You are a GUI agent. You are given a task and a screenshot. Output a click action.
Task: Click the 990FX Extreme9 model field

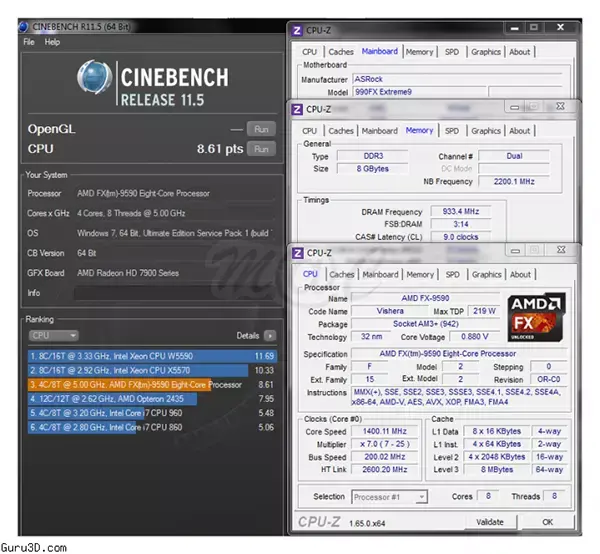pos(420,92)
